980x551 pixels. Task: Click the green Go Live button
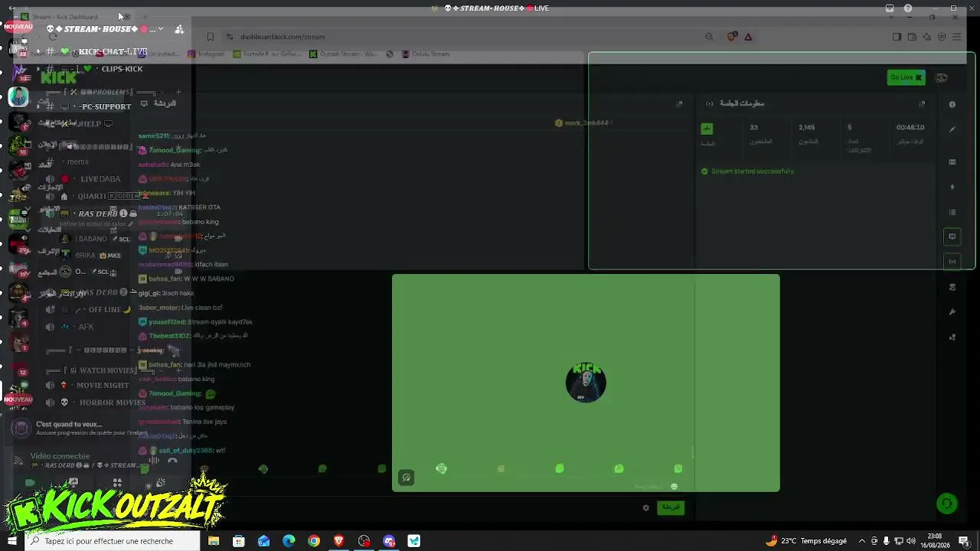point(906,77)
